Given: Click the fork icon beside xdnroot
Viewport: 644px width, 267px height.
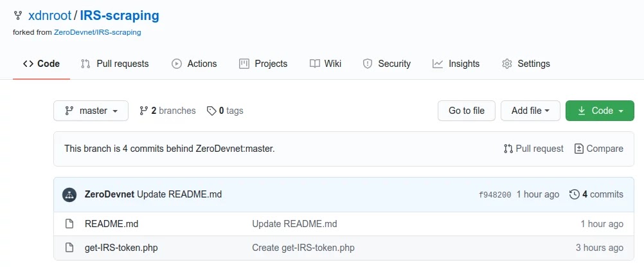Looking at the screenshot, I should click(17, 15).
